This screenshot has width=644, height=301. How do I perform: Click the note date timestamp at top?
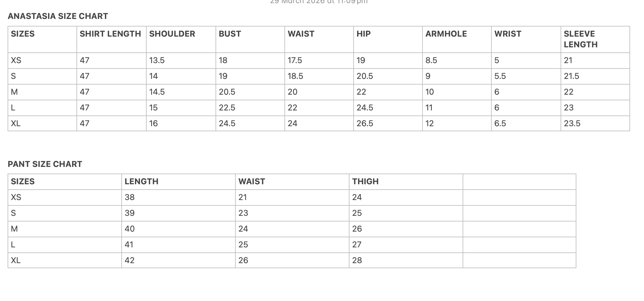pyautogui.click(x=319, y=2)
